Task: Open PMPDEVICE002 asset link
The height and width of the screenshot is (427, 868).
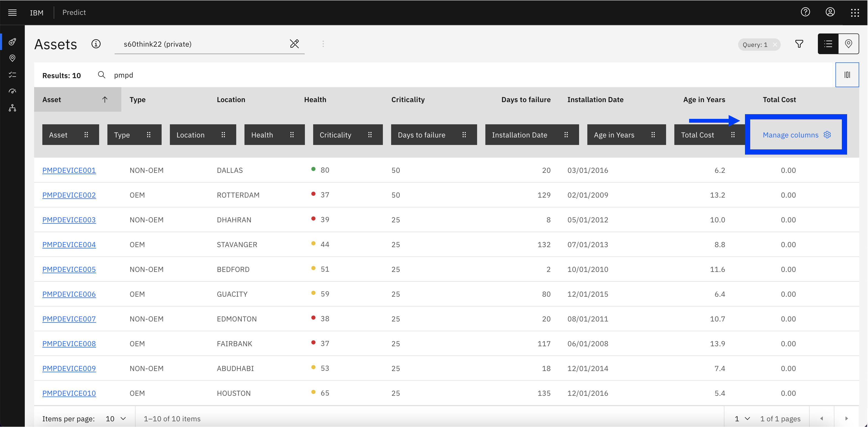Action: [69, 195]
